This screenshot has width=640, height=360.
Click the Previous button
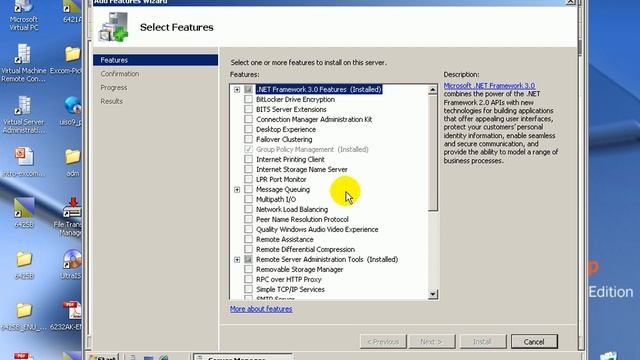pos(383,342)
